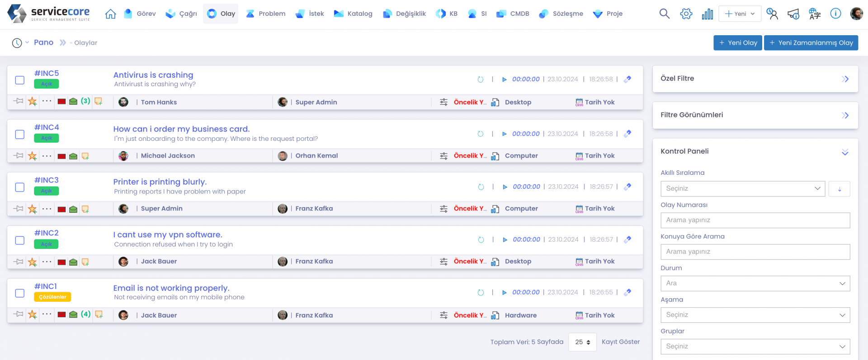Open the reports bar chart icon
The image size is (868, 360).
707,14
